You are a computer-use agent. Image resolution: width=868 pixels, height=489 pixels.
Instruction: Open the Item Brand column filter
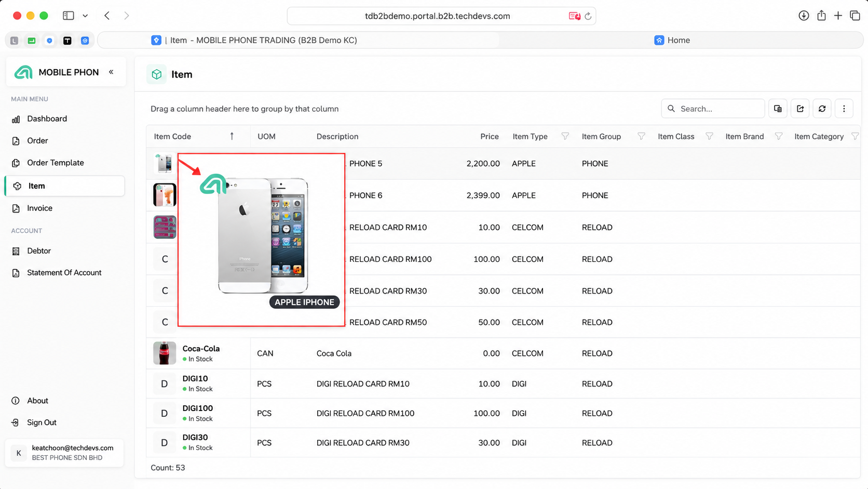(x=778, y=136)
